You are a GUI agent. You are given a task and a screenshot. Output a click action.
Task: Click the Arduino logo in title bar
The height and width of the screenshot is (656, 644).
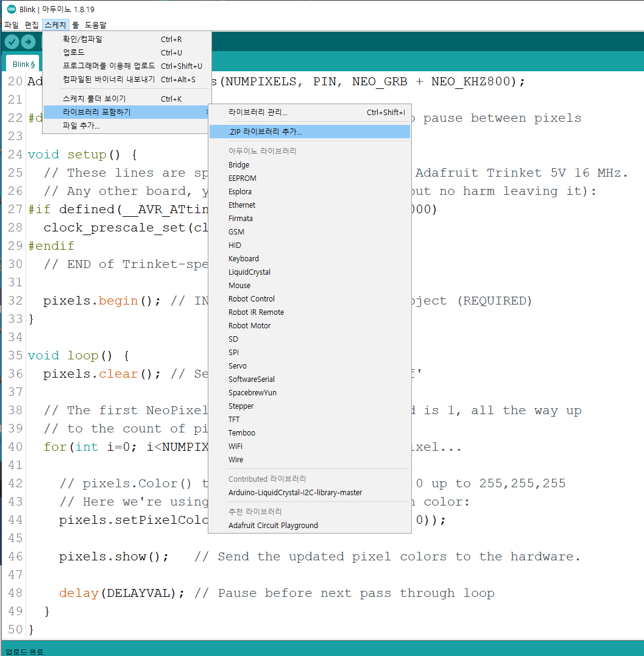click(x=12, y=9)
